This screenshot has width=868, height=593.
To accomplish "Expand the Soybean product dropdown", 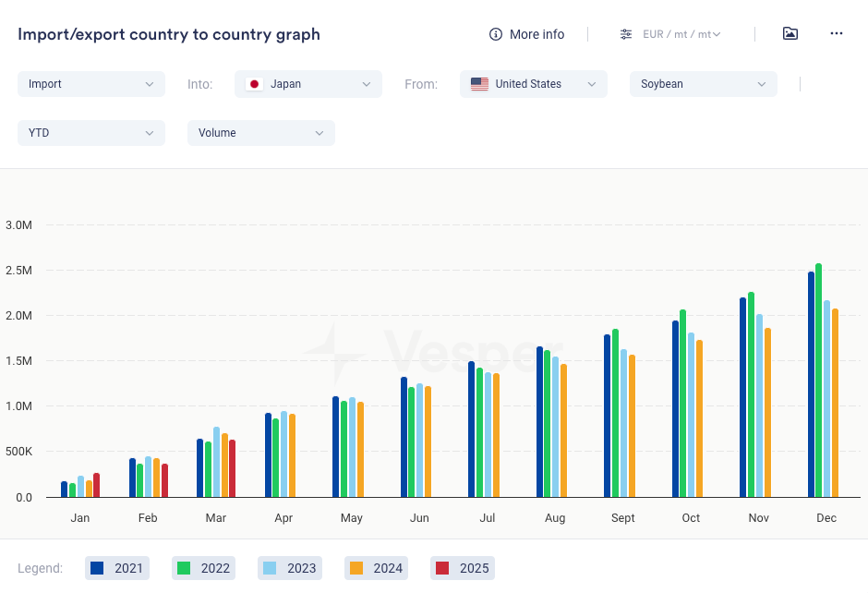I will [704, 84].
